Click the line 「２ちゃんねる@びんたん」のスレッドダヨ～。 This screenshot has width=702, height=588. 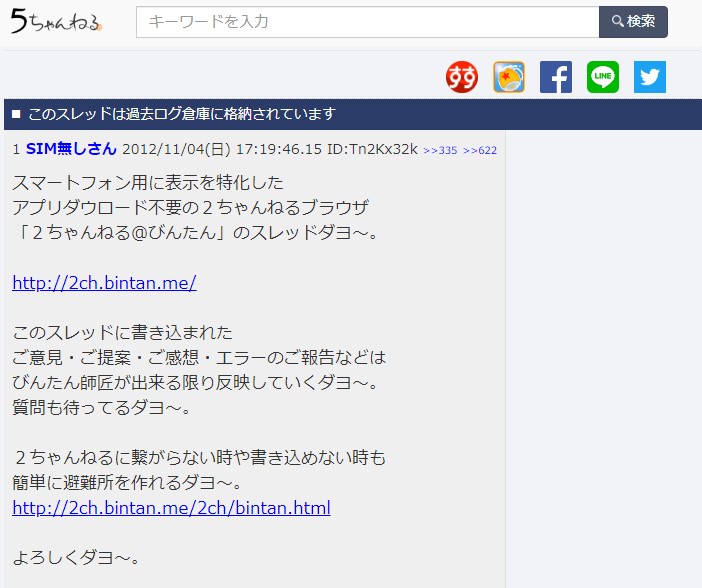[195, 233]
